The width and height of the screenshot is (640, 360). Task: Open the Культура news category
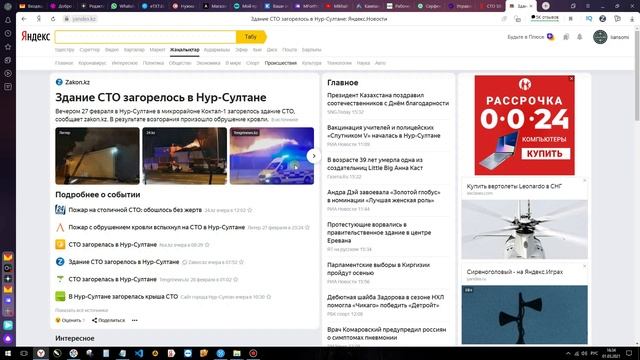(x=311, y=63)
